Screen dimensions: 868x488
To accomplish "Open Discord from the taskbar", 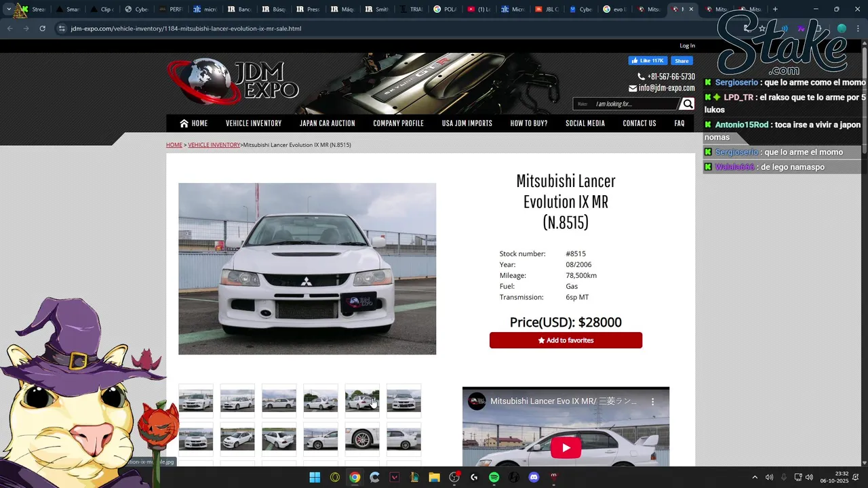I will (534, 477).
